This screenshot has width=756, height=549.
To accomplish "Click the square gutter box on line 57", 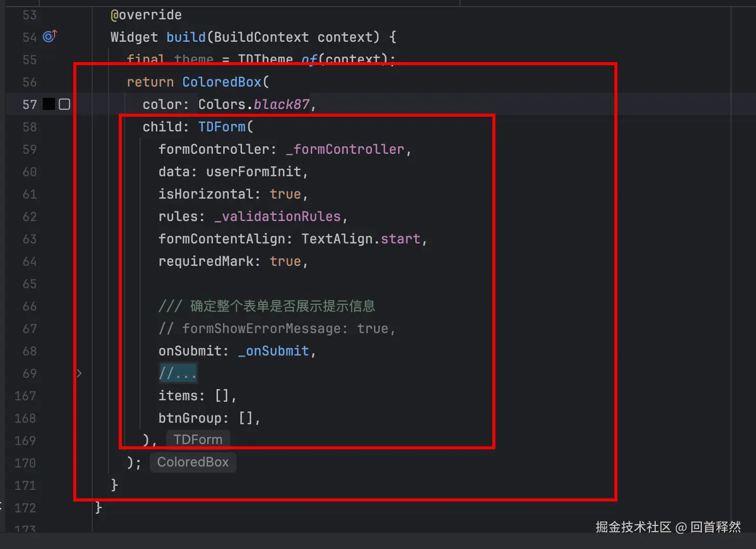I will tap(64, 104).
